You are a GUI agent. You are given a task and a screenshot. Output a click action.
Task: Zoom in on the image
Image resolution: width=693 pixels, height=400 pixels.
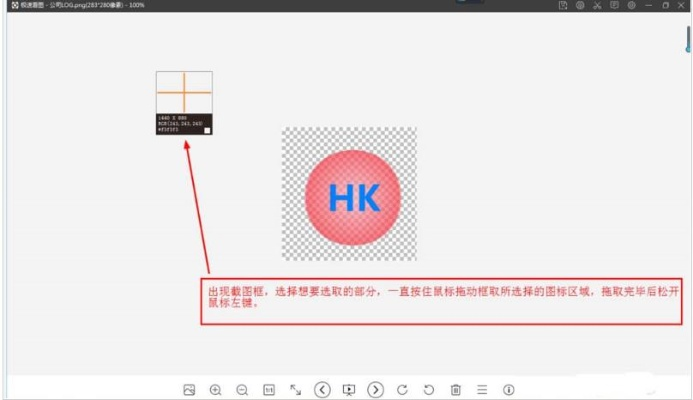coord(215,389)
